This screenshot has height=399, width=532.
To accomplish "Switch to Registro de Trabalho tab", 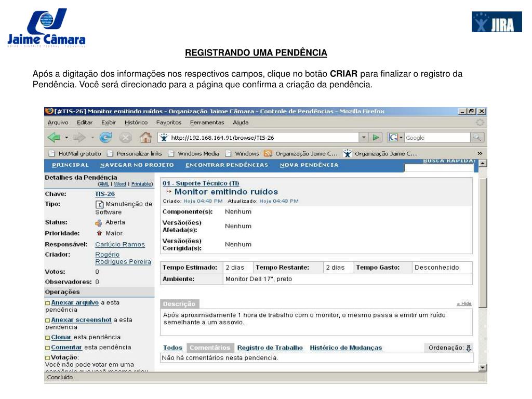I will pos(270,348).
